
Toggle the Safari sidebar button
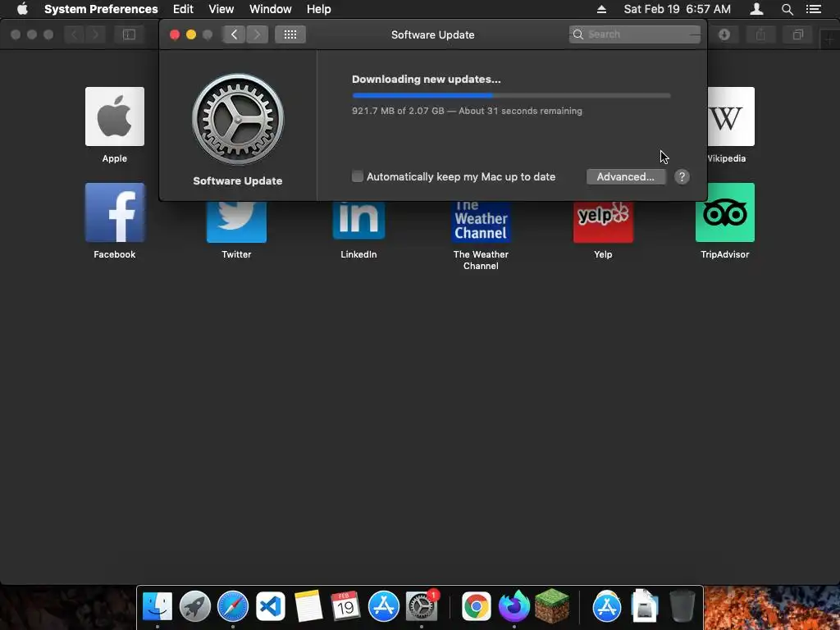[x=129, y=34]
